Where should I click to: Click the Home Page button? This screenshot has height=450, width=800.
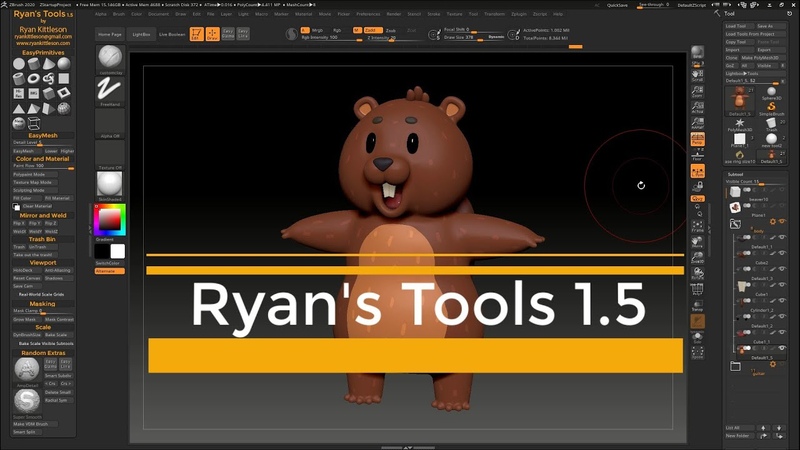[x=110, y=35]
